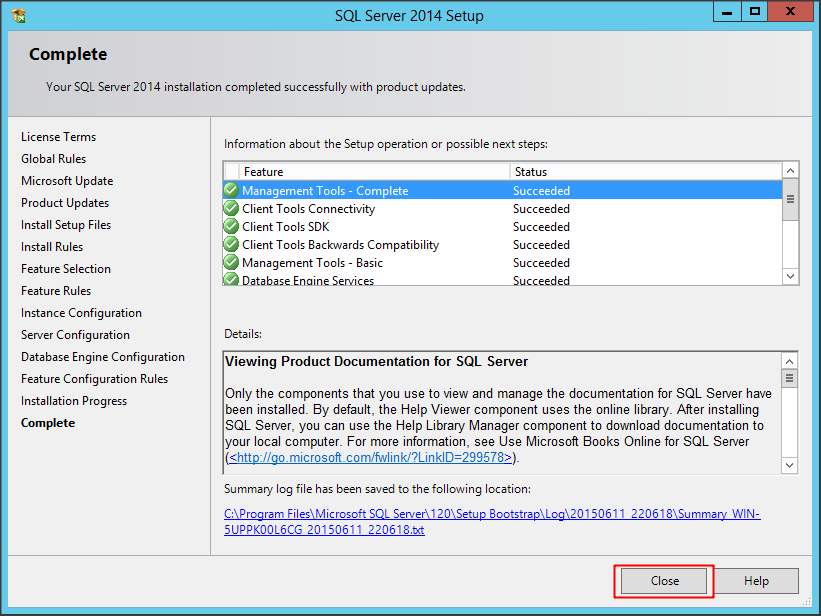Click green check icon beside Management Tools - Complete

(231, 191)
